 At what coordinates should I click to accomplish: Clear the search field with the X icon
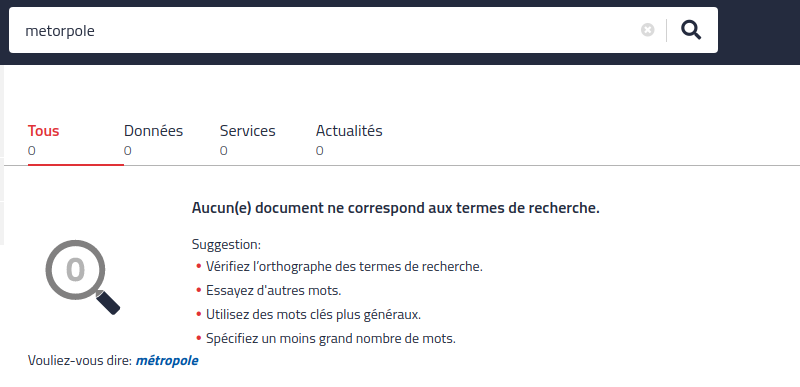(x=647, y=30)
